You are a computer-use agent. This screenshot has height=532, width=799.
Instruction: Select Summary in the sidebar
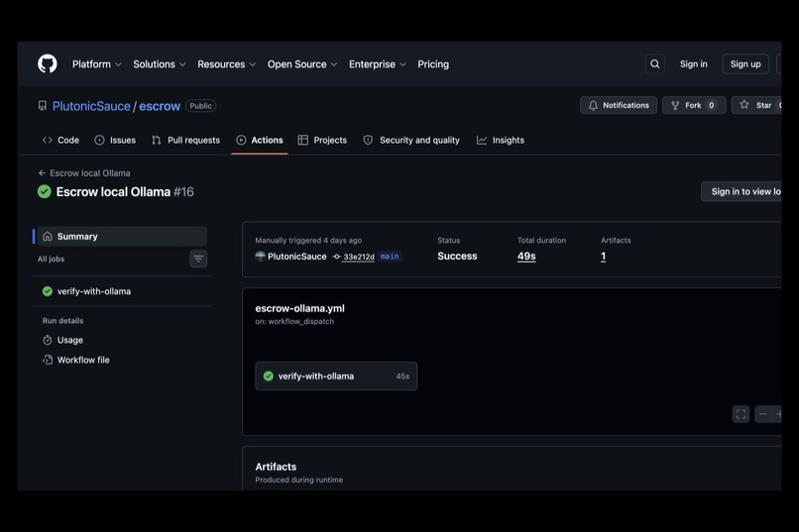[121, 236]
